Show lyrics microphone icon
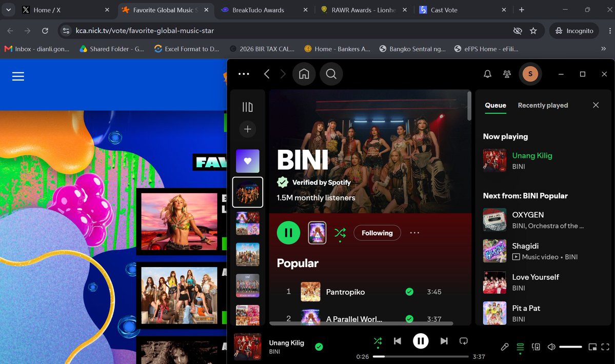 [505, 347]
